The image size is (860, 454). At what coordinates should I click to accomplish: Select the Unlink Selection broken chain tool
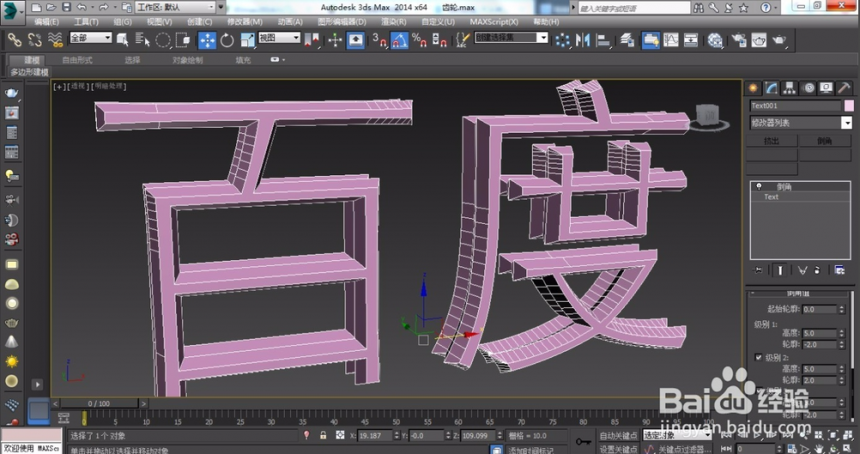pyautogui.click(x=35, y=40)
